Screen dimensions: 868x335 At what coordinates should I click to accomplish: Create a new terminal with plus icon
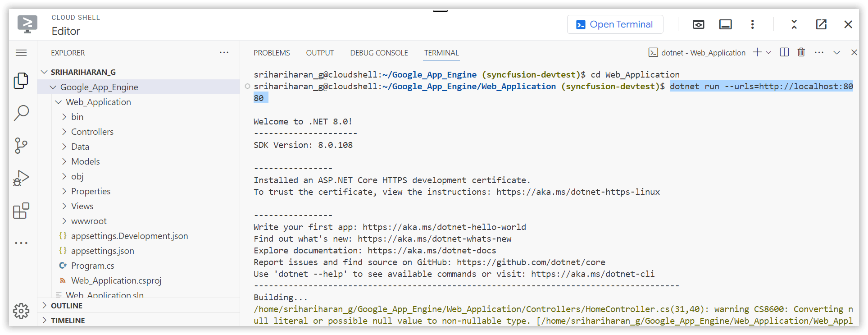(757, 52)
